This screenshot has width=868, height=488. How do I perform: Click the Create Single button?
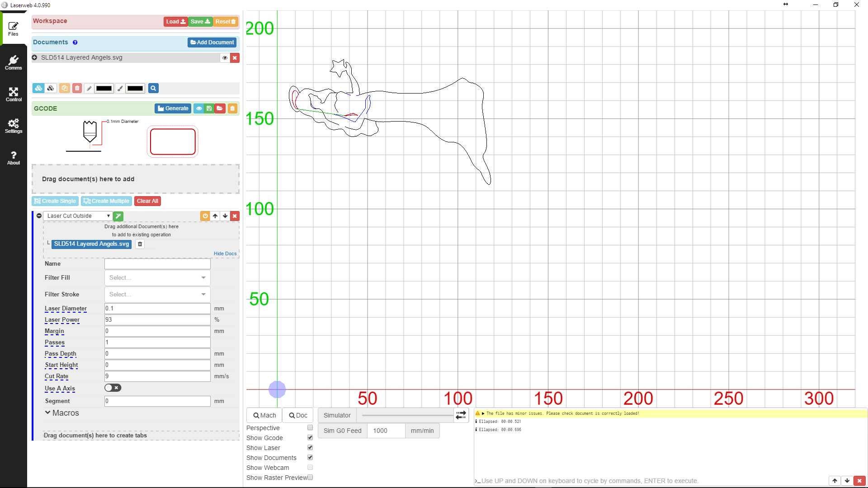(x=55, y=201)
